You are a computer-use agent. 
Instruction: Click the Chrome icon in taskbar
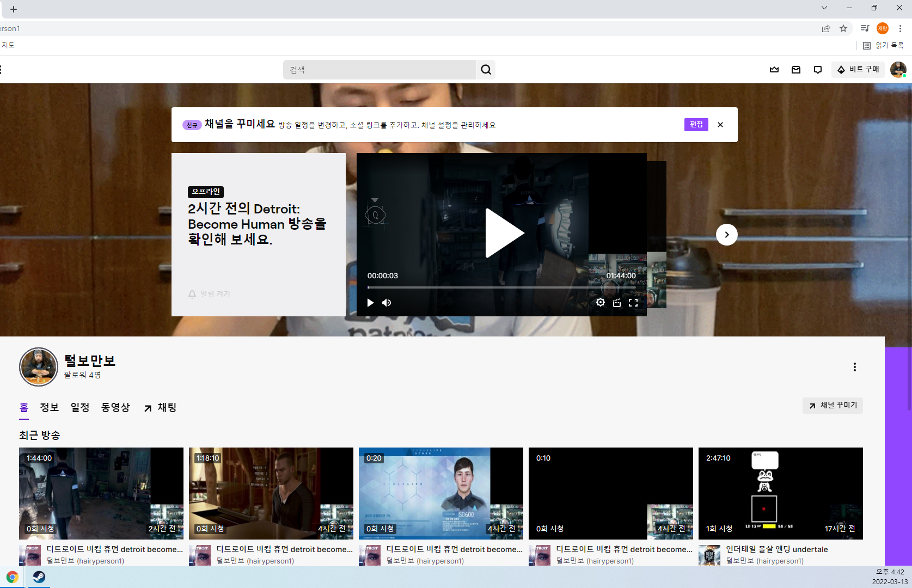point(12,577)
